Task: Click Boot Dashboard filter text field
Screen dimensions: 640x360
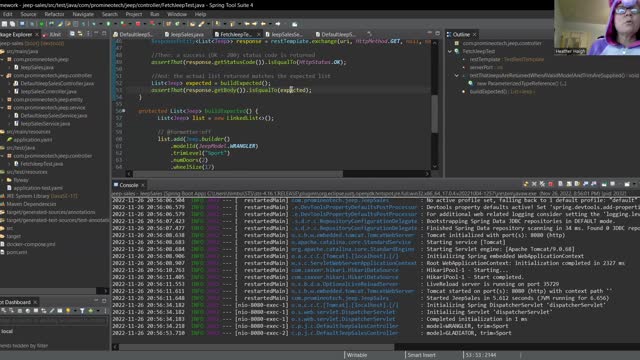Action: point(53,321)
